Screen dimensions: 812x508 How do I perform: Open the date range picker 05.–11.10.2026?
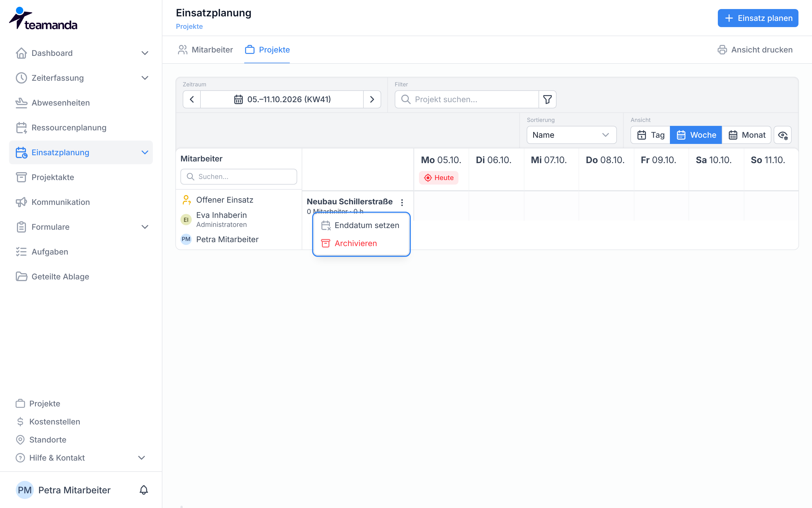pyautogui.click(x=282, y=99)
